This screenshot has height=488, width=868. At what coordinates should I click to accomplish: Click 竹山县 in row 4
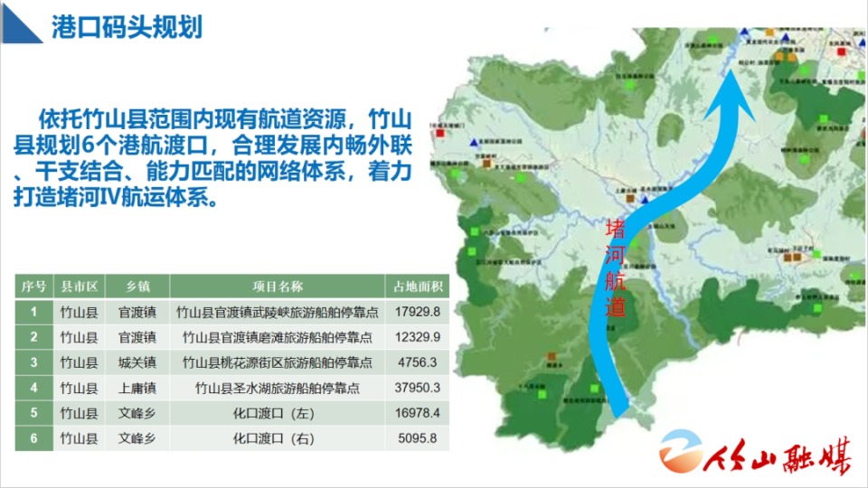click(x=80, y=389)
